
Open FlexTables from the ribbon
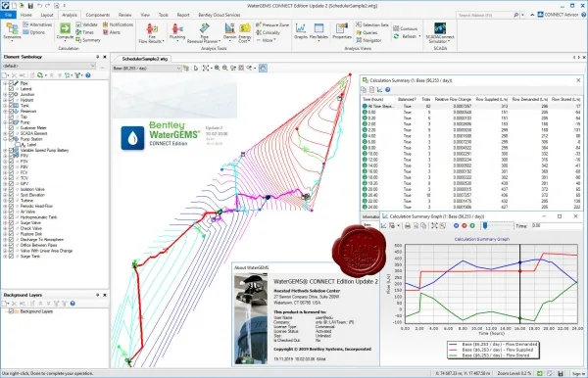pyautogui.click(x=318, y=32)
